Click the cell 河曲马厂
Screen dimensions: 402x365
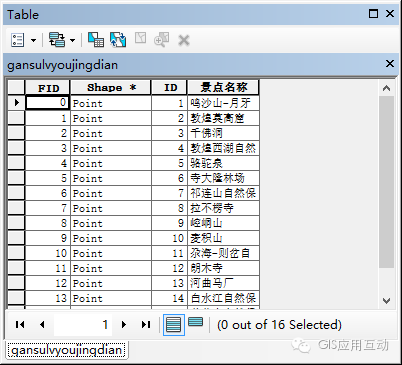223,283
